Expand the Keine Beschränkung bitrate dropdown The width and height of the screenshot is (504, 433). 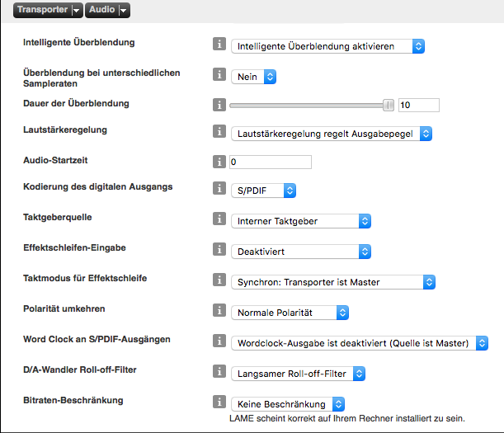point(288,404)
